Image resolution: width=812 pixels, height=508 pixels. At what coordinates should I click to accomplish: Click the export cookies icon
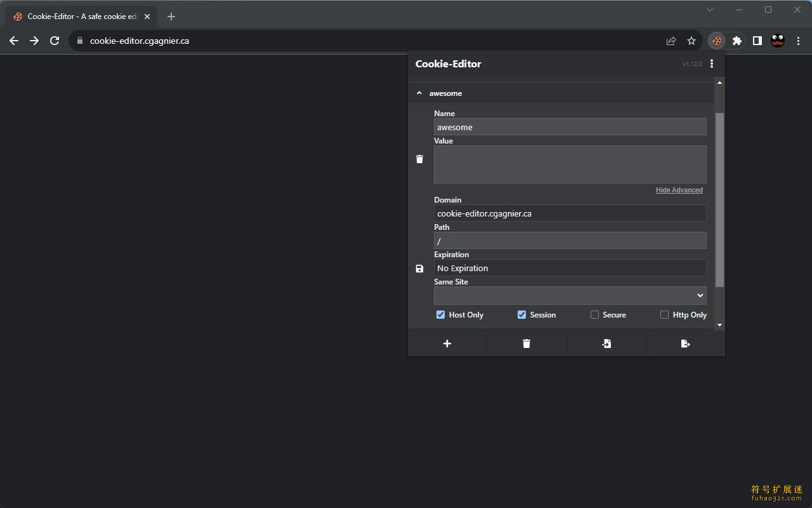coord(685,344)
